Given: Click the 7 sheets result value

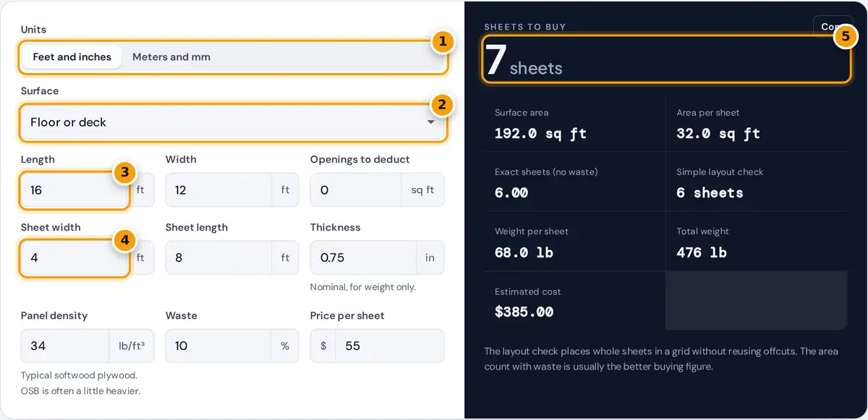Looking at the screenshot, I should pyautogui.click(x=524, y=61).
